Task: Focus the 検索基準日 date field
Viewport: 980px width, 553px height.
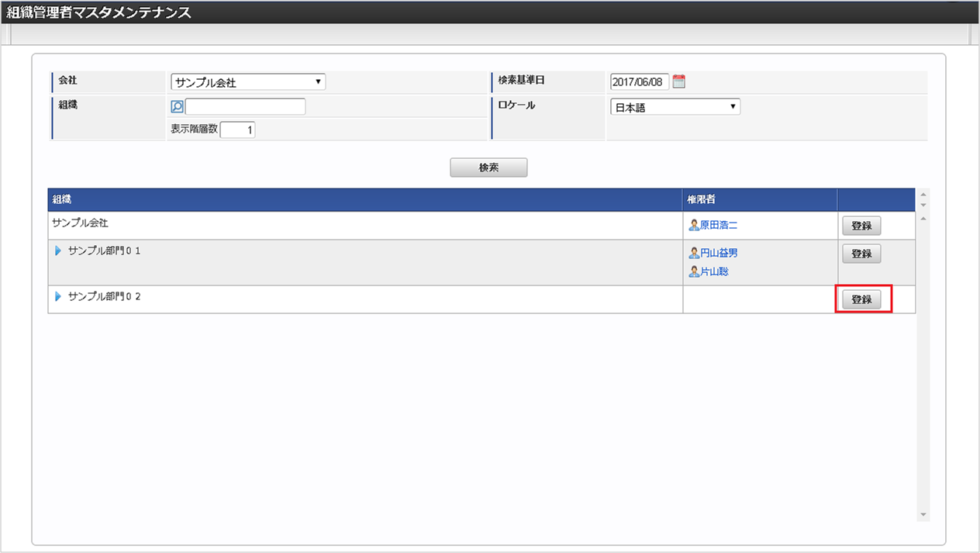Action: pyautogui.click(x=640, y=81)
